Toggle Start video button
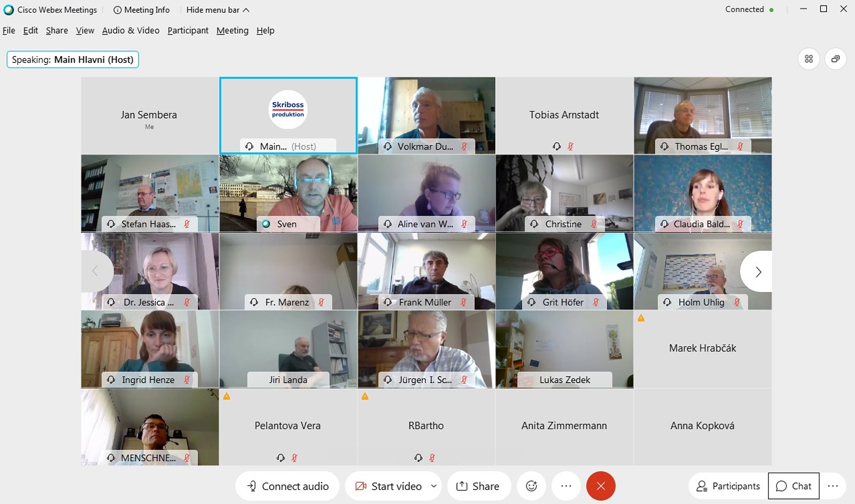Image resolution: width=855 pixels, height=504 pixels. (x=388, y=486)
